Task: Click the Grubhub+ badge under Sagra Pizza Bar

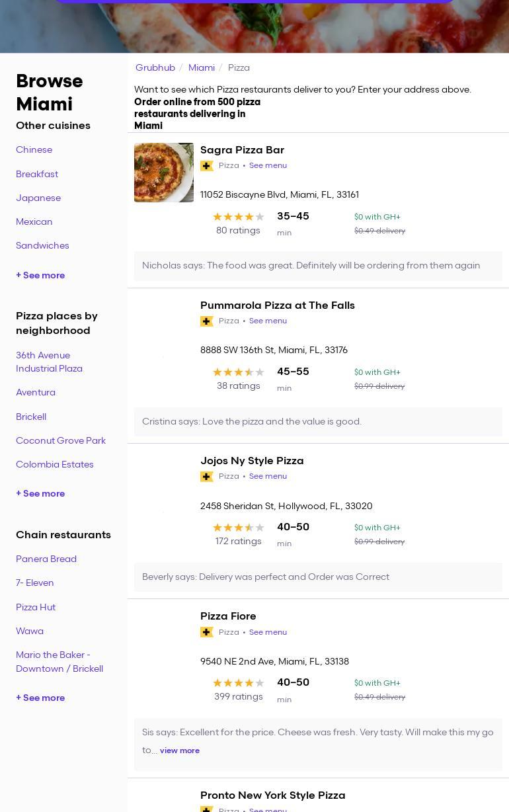Action: click(x=207, y=166)
